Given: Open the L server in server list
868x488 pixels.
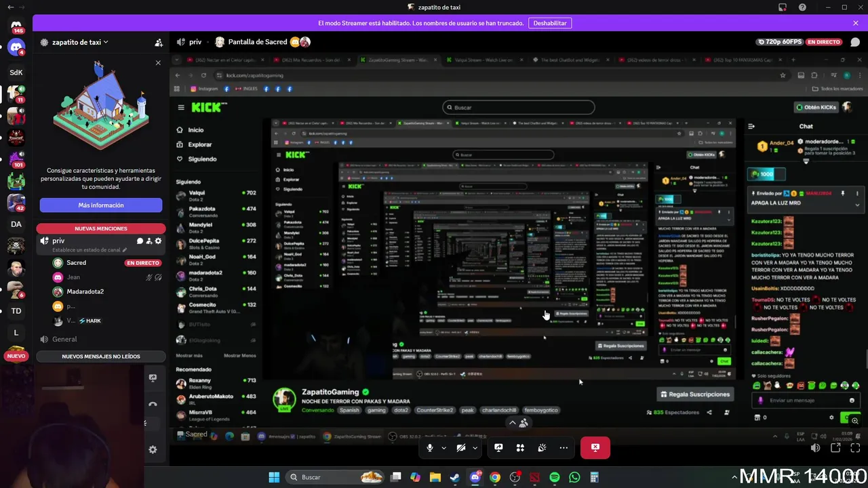Looking at the screenshot, I should tap(16, 333).
